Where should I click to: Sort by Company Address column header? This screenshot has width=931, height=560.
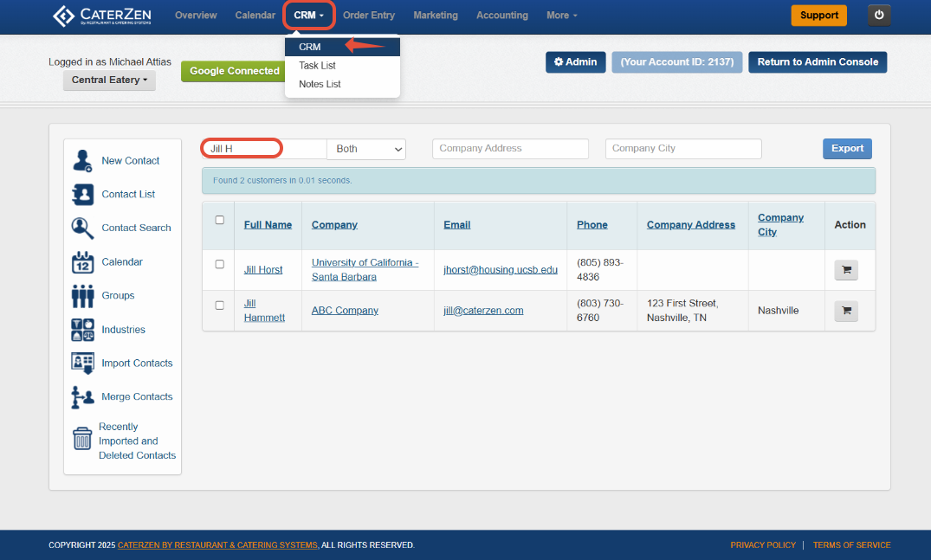tap(690, 225)
